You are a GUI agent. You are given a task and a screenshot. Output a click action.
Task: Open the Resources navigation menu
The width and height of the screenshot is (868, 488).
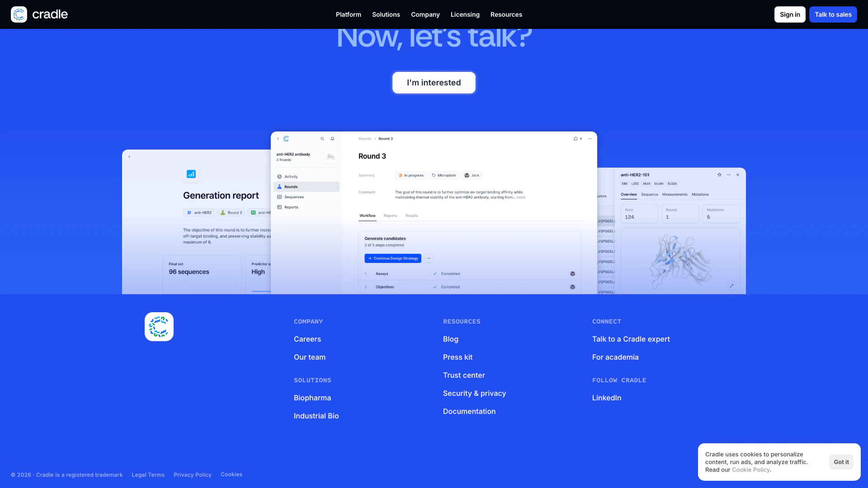pyautogui.click(x=506, y=14)
